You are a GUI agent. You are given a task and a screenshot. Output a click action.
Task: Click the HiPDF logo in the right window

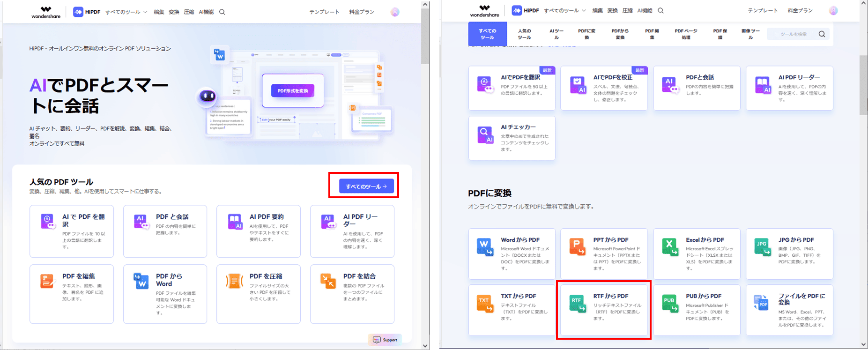(526, 10)
